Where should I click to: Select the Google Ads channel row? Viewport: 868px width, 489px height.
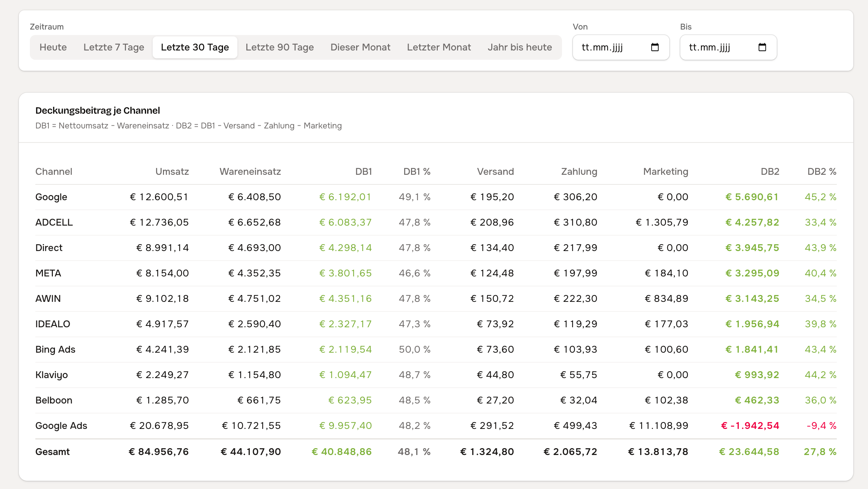coord(436,426)
